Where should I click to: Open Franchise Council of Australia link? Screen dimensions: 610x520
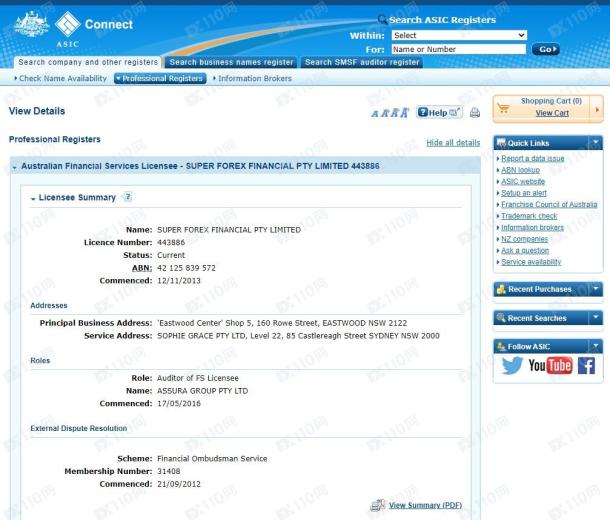[x=549, y=204]
